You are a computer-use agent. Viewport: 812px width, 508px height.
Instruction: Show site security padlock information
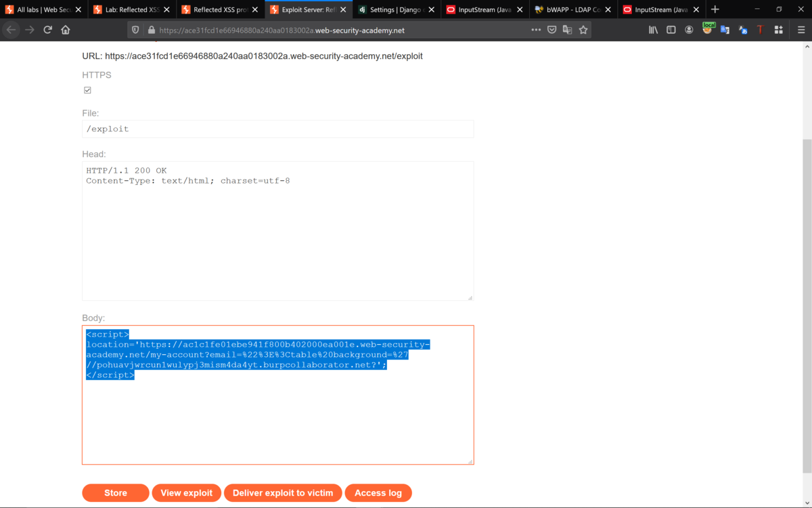coord(151,30)
